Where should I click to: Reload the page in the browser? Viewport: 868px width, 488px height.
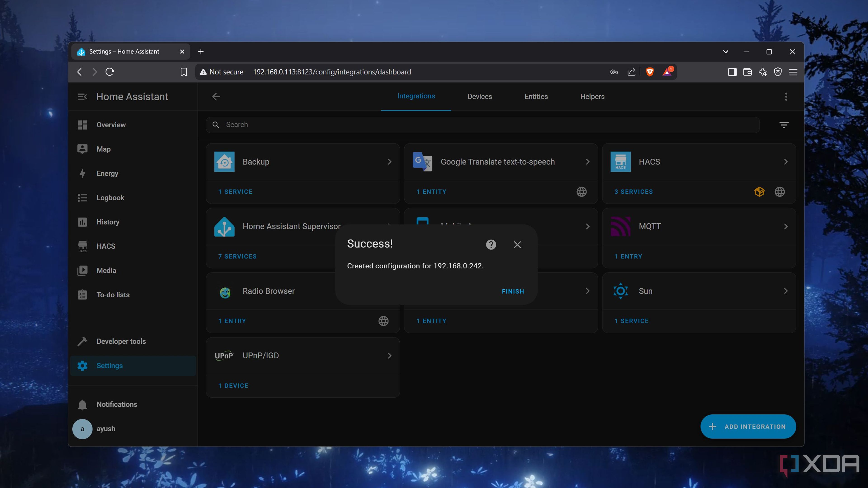[x=109, y=72]
